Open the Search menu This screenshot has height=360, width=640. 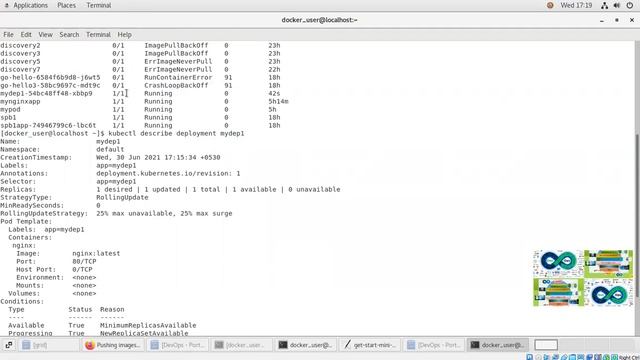69,35
